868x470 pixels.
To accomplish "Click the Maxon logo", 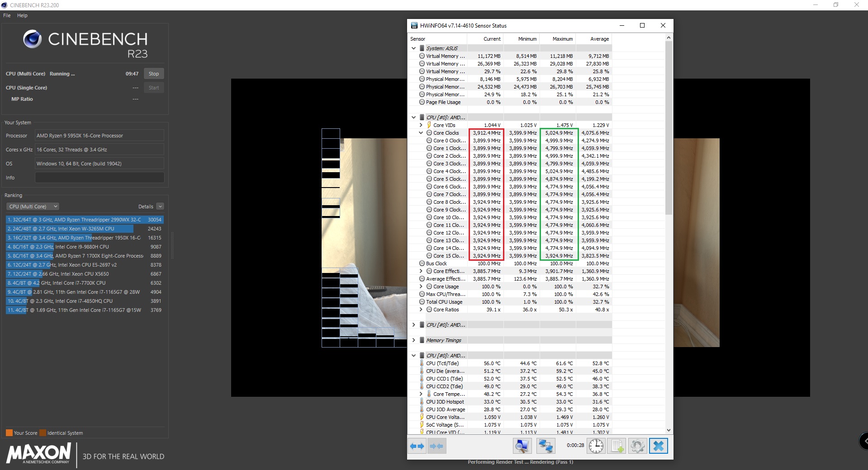I will point(39,453).
